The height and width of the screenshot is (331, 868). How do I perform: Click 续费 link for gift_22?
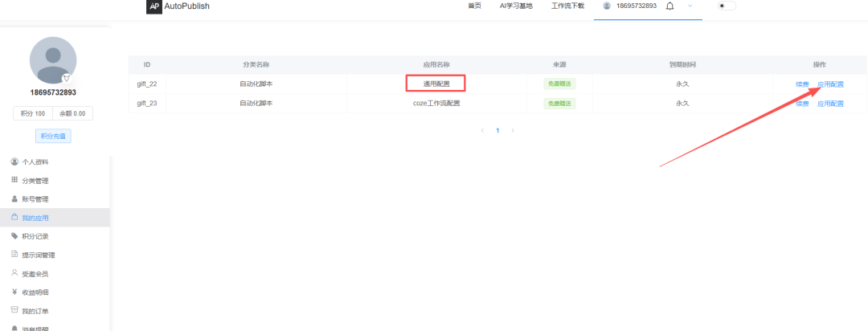(x=802, y=84)
